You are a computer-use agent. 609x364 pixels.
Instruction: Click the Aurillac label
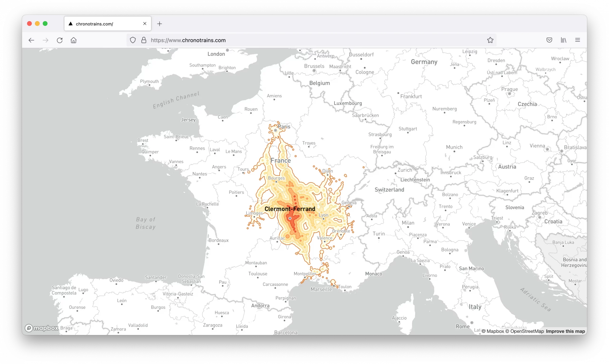[x=277, y=238]
